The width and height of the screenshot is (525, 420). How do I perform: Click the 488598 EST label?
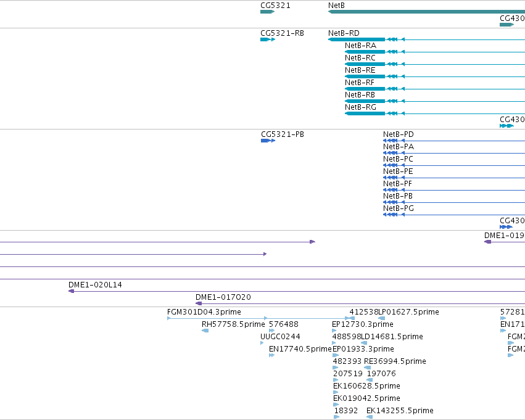pos(347,337)
